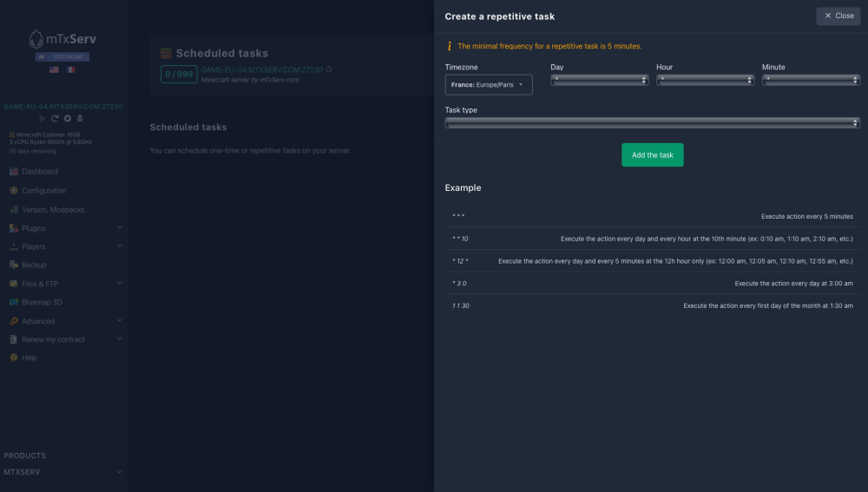Click the skull kill-server icon

[80, 118]
